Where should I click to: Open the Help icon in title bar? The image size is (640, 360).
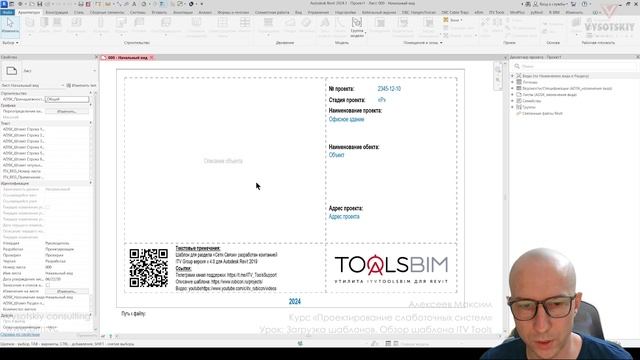click(x=584, y=4)
